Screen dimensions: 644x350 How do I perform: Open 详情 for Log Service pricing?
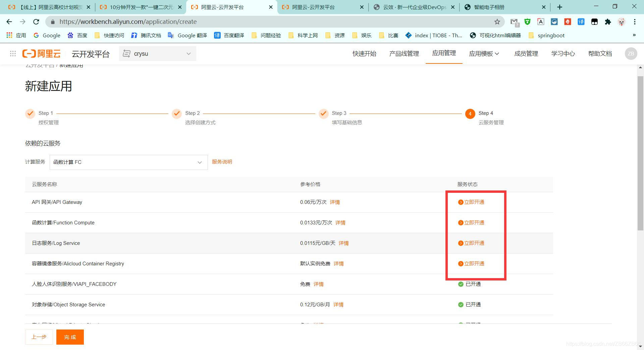click(344, 243)
